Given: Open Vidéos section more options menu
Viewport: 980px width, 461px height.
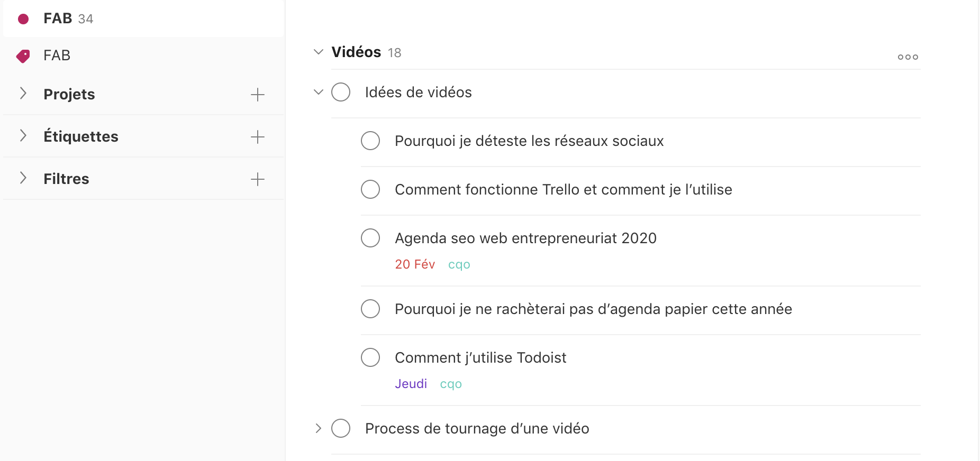Looking at the screenshot, I should [x=908, y=57].
